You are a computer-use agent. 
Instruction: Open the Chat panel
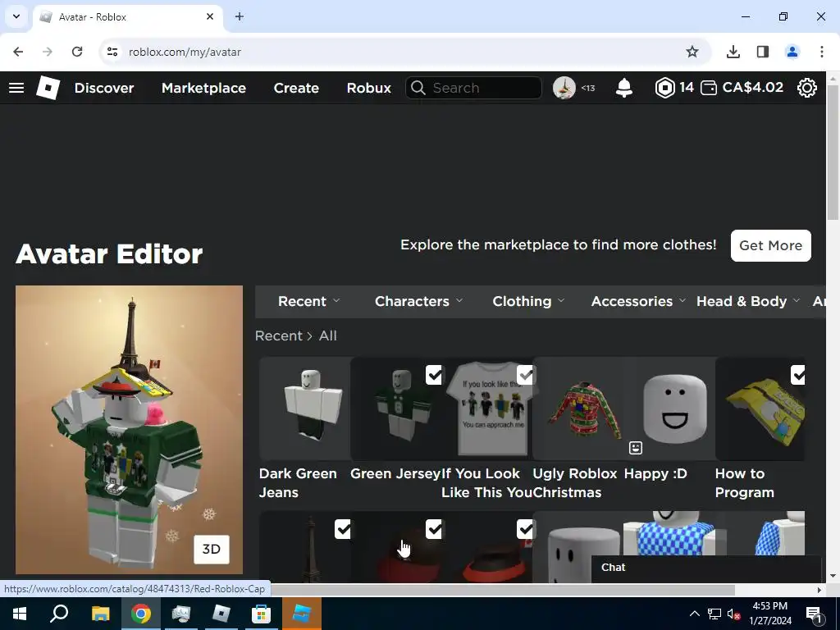pos(706,568)
